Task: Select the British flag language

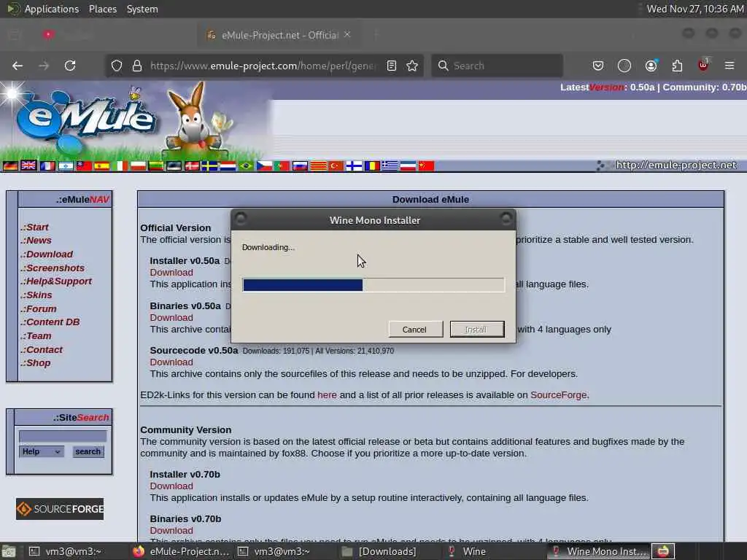Action: [28, 166]
